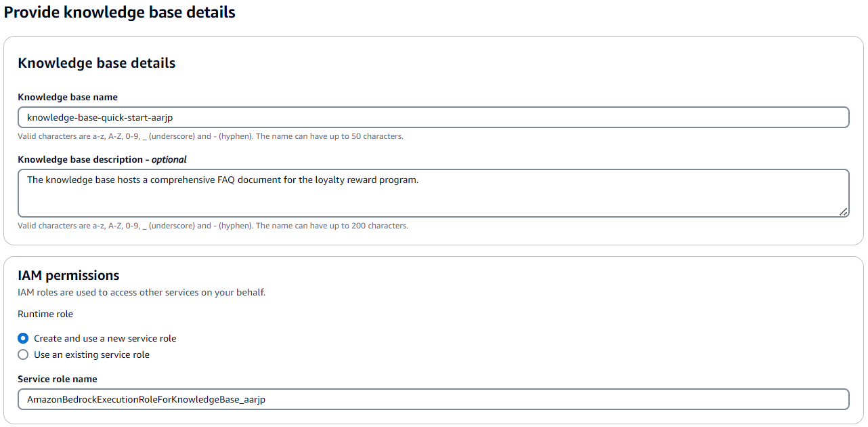This screenshot has height=427, width=868.
Task: Select the Use an existing service role radio button
Action: tap(23, 354)
